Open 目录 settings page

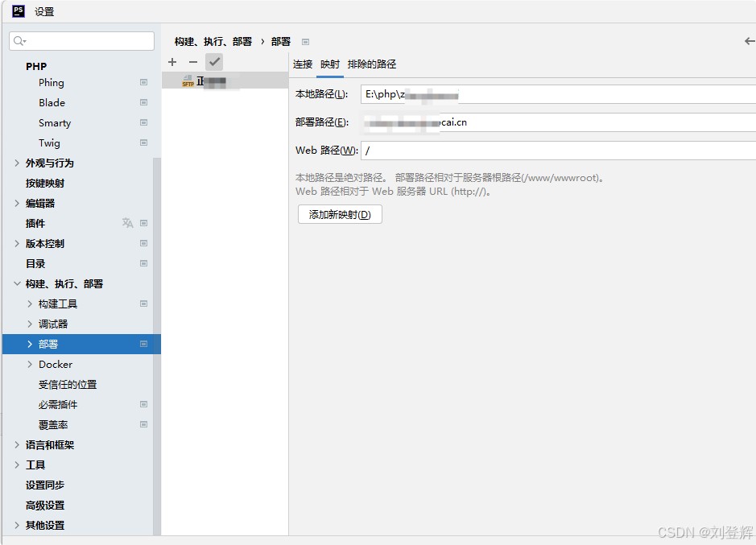[x=35, y=263]
